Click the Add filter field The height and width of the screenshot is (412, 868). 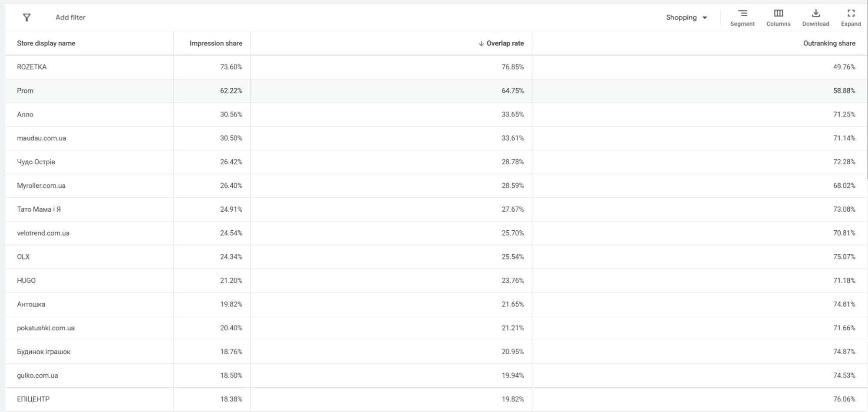point(70,17)
